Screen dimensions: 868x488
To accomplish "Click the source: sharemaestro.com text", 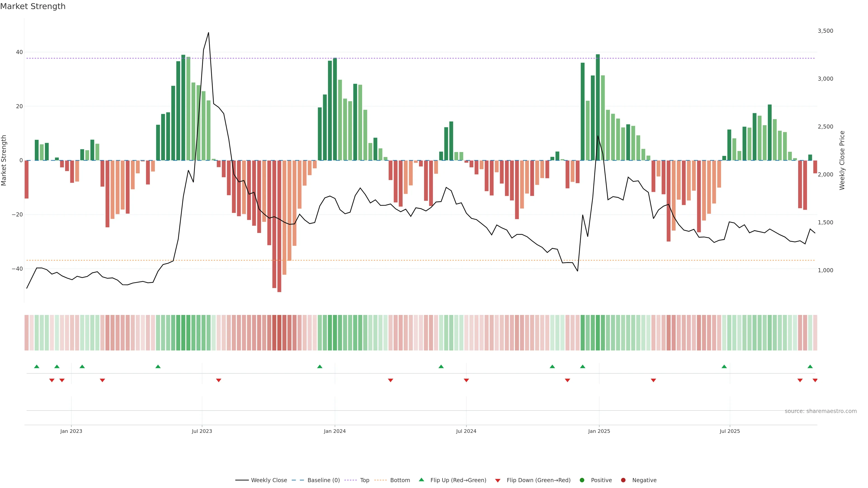I will click(821, 411).
